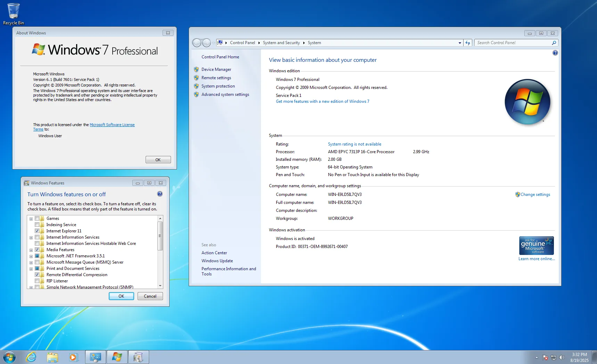Tick the Internet Information Services checkbox
This screenshot has width=597, height=364.
point(37,237)
